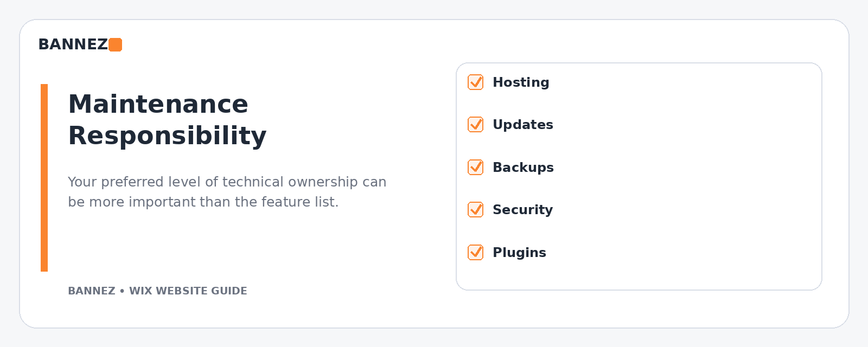Toggle the Security checkbox
Screen dimensions: 868x347
click(x=476, y=210)
